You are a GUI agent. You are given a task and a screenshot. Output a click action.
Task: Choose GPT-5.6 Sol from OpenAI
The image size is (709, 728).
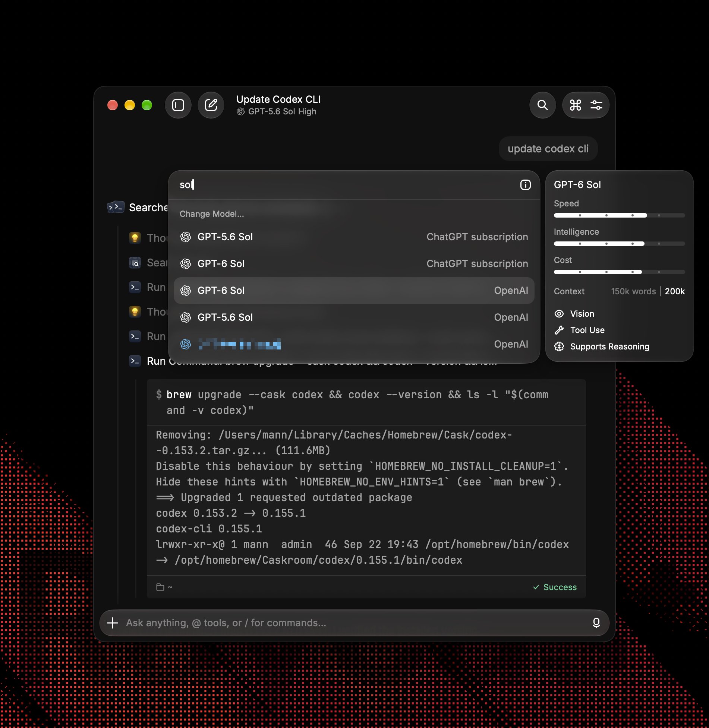[x=354, y=317]
